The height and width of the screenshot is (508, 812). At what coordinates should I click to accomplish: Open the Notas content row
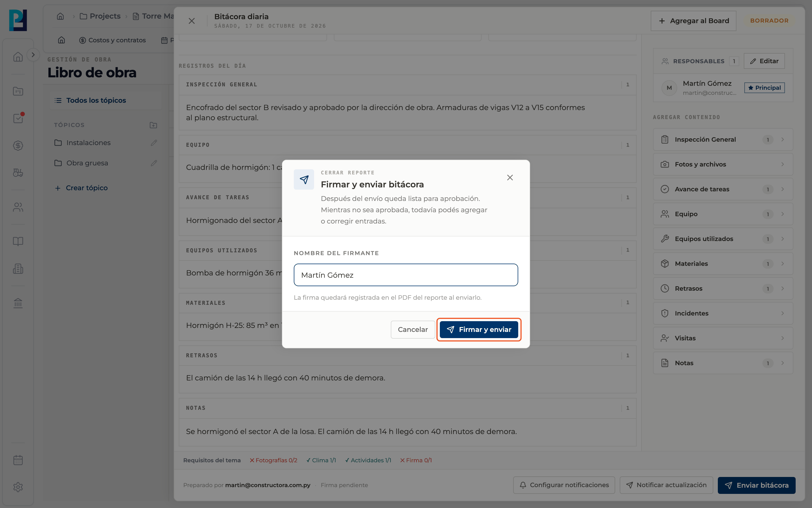[723, 363]
